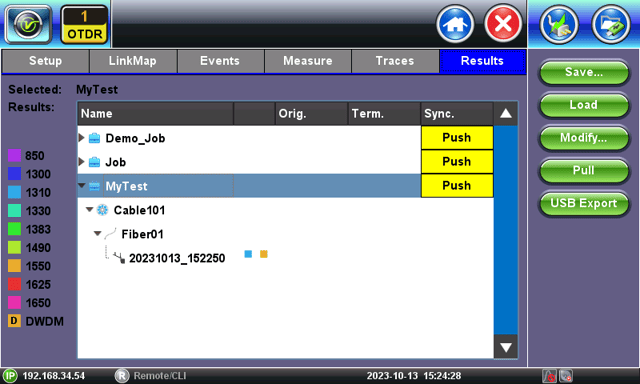Screen dimensions: 640x384
Task: Open the home screen icon
Action: [x=455, y=24]
